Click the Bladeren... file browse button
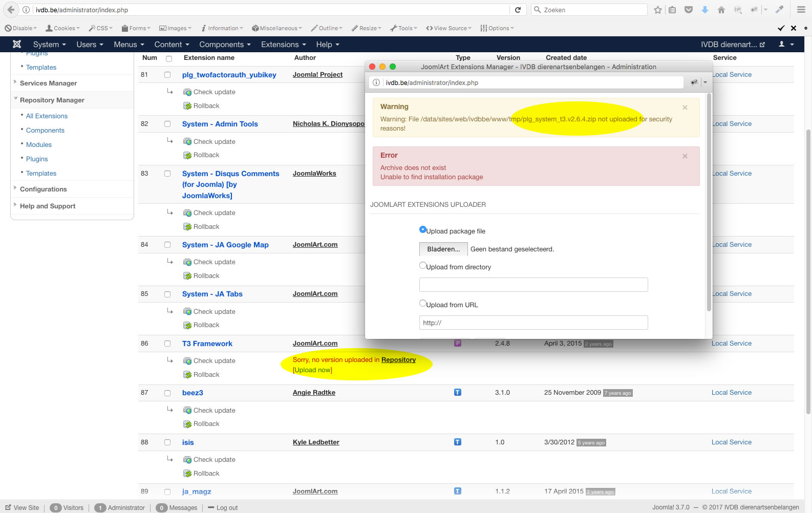The image size is (812, 513). tap(443, 249)
